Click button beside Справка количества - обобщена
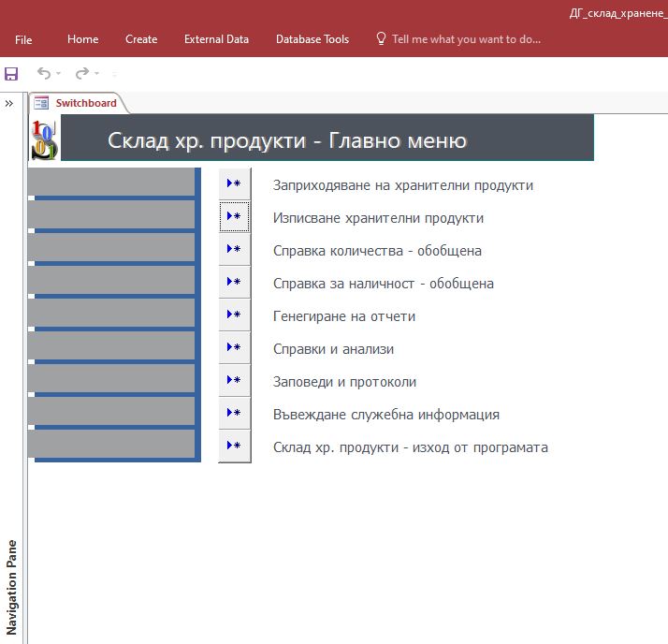The height and width of the screenshot is (644, 668). coord(234,249)
